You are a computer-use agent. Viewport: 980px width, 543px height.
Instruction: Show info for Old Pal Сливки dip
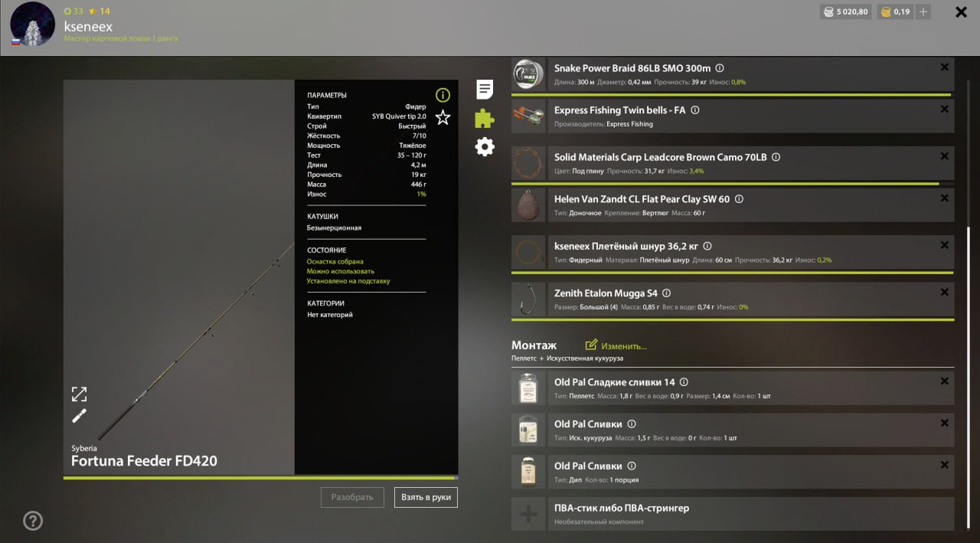[x=631, y=466]
